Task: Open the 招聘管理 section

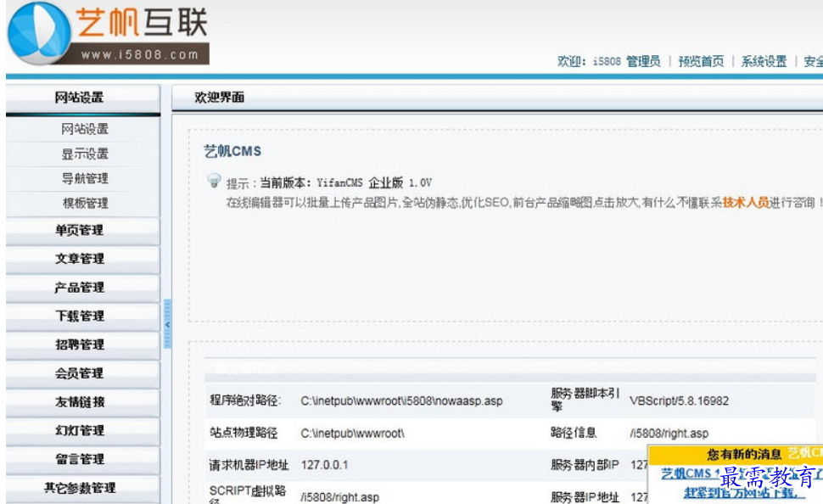Action: [80, 344]
